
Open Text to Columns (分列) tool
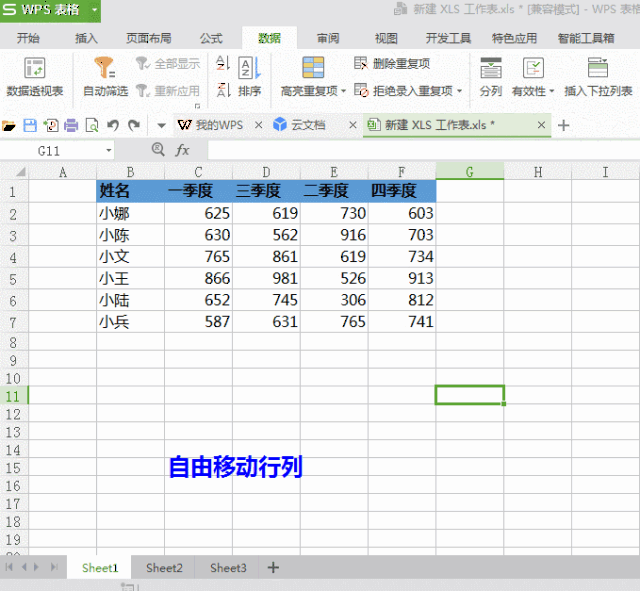(x=491, y=77)
